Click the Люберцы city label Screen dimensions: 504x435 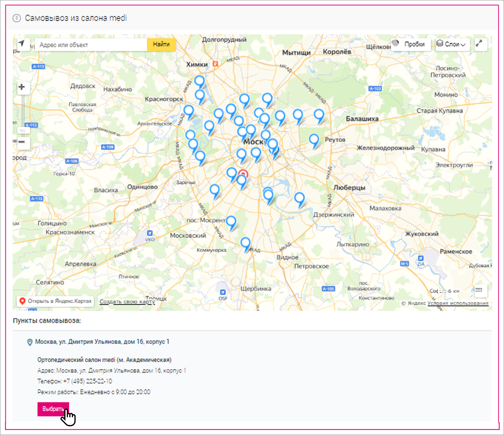click(349, 188)
